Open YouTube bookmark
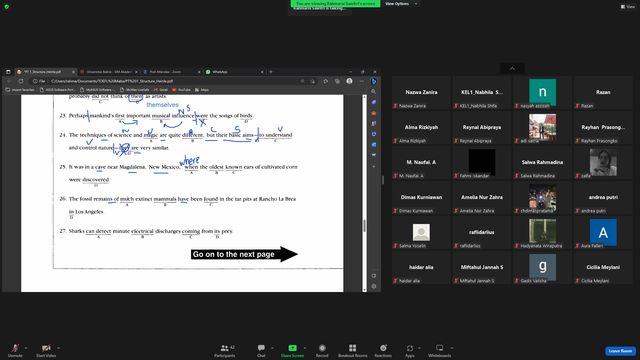This screenshot has height=360, width=640. 181,90
